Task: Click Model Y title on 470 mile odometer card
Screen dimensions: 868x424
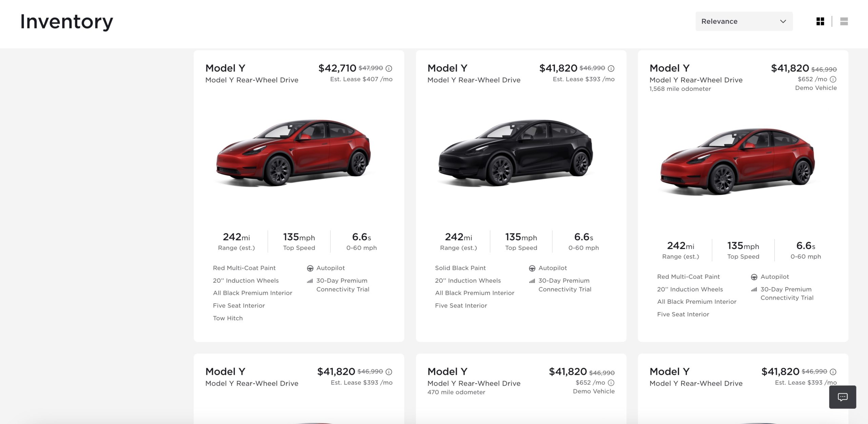Action: point(448,371)
